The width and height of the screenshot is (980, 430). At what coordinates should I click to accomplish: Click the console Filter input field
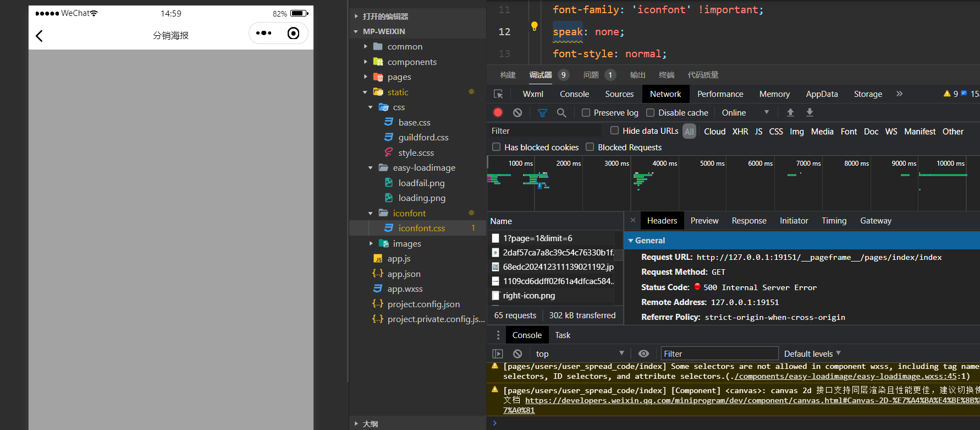[x=719, y=354]
